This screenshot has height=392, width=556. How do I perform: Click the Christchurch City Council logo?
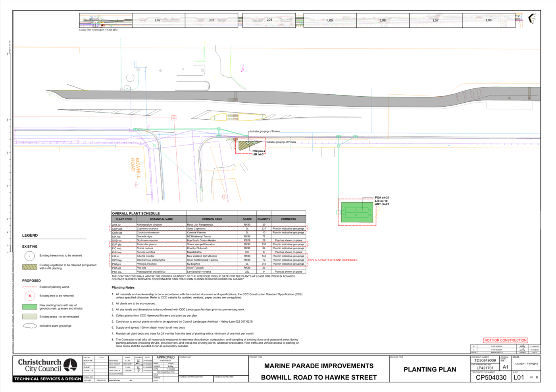point(48,365)
